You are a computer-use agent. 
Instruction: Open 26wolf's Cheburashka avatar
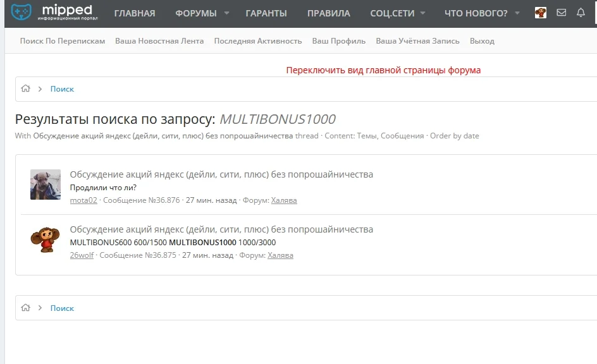click(46, 240)
